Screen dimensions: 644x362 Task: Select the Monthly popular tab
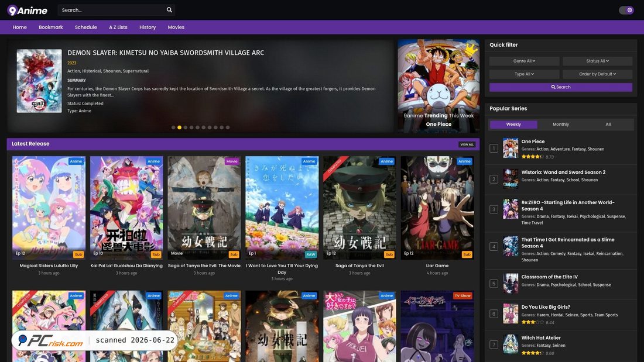[x=561, y=125]
